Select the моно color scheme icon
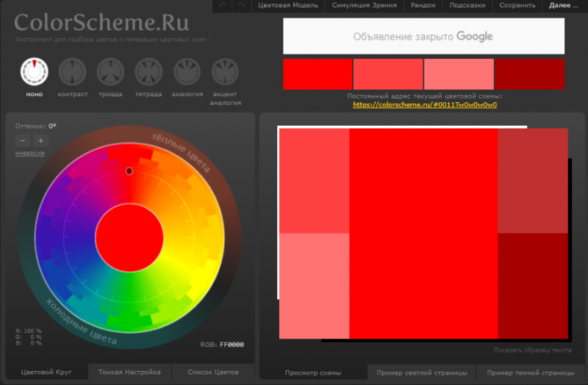 click(x=34, y=71)
